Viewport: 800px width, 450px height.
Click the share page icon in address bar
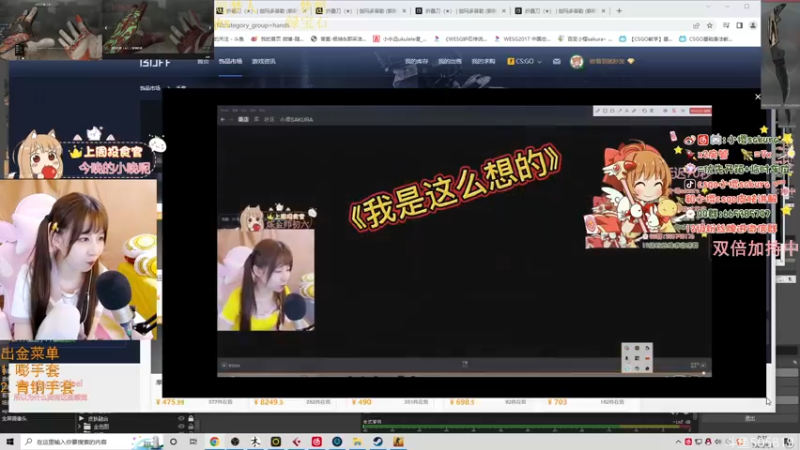point(696,25)
